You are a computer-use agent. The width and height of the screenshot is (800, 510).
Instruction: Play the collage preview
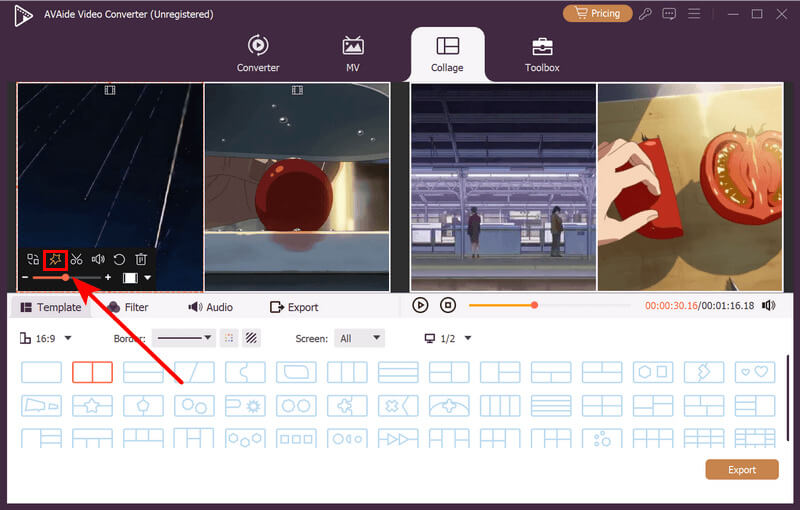(x=420, y=305)
